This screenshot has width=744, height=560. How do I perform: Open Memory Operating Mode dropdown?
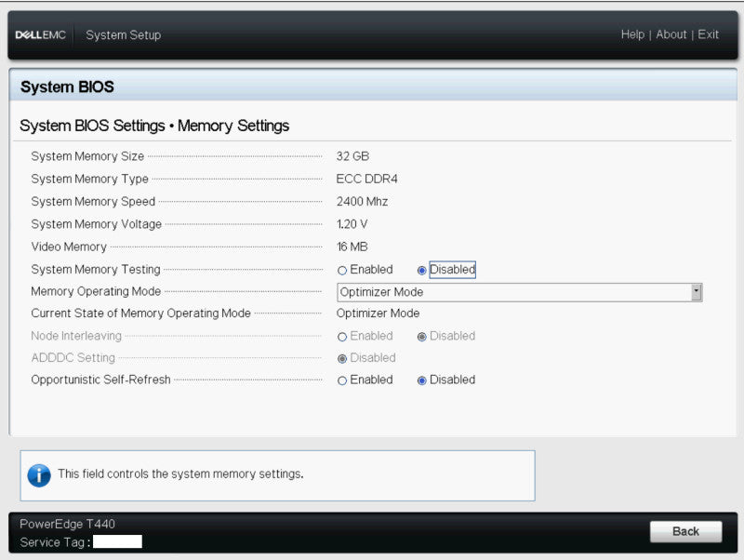[520, 292]
